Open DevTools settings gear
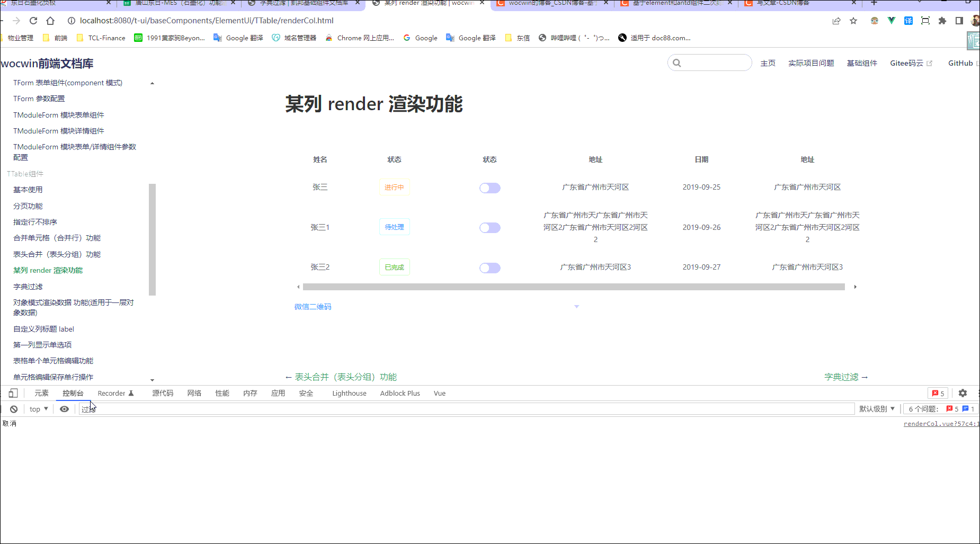980x544 pixels. click(963, 393)
